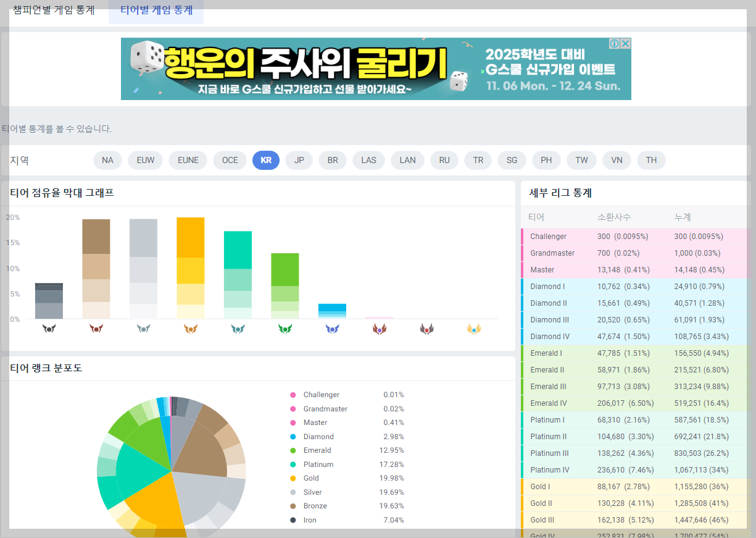Select the 티어별 게임 통계 tab
The height and width of the screenshot is (538, 756).
(156, 10)
